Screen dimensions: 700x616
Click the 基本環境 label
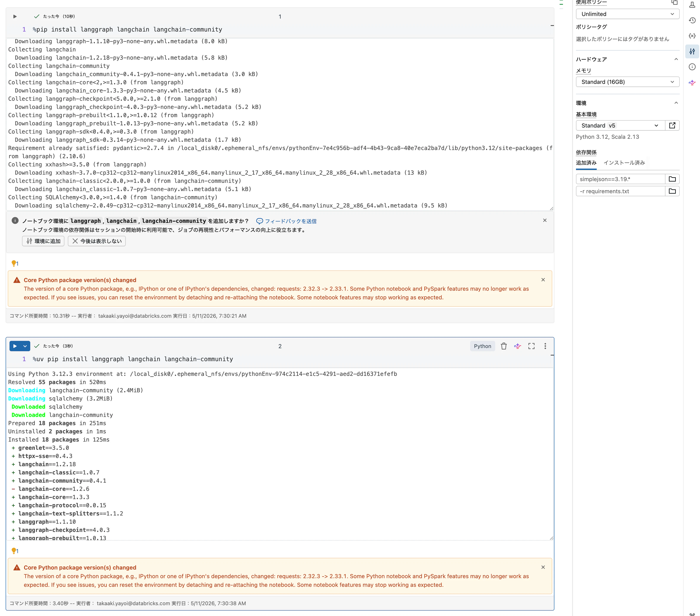pyautogui.click(x=586, y=114)
